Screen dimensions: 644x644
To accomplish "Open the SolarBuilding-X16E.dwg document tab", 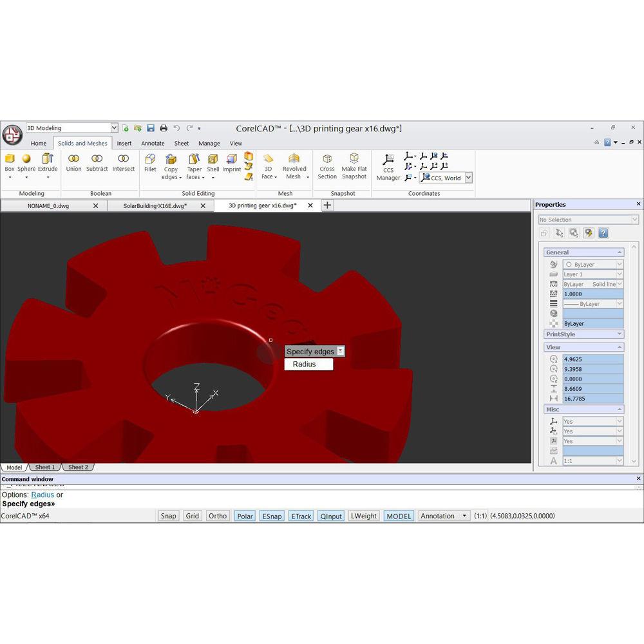I will [155, 205].
